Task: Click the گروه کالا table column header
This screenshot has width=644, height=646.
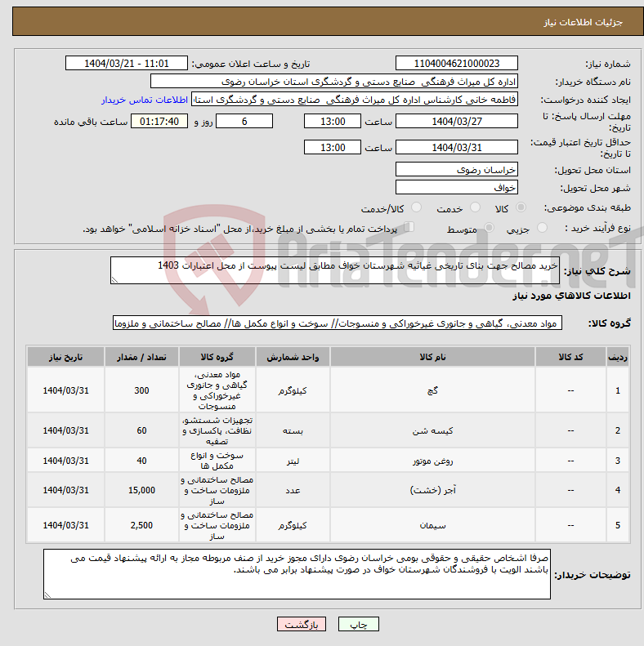Action: coord(217,357)
